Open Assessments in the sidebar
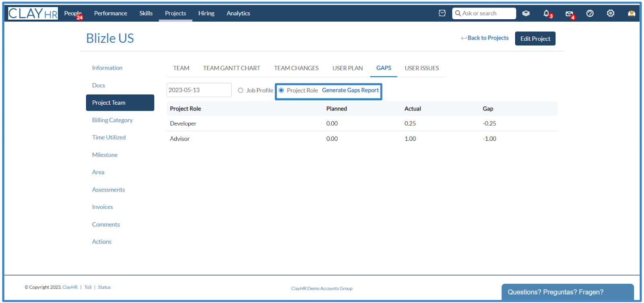This screenshot has width=644, height=303. pyautogui.click(x=108, y=190)
